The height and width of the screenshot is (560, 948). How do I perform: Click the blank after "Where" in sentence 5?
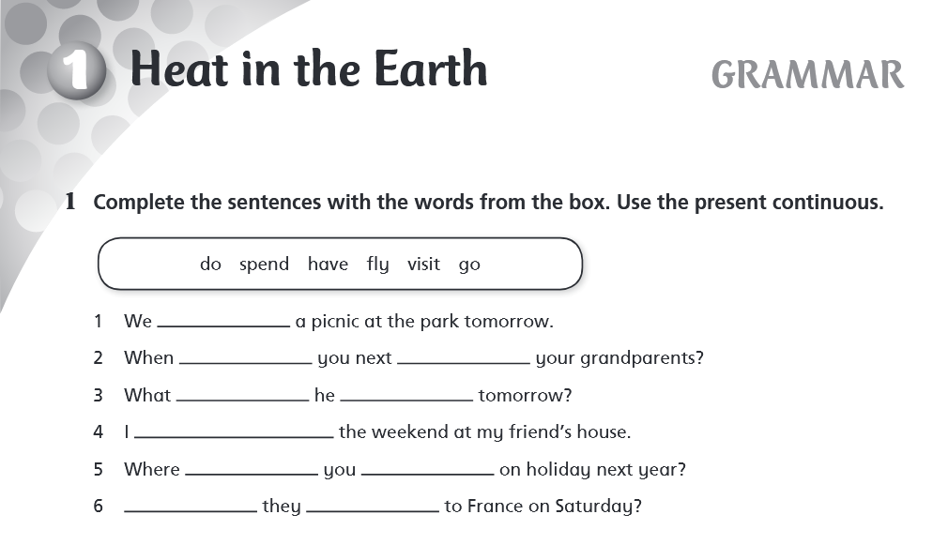coord(252,470)
